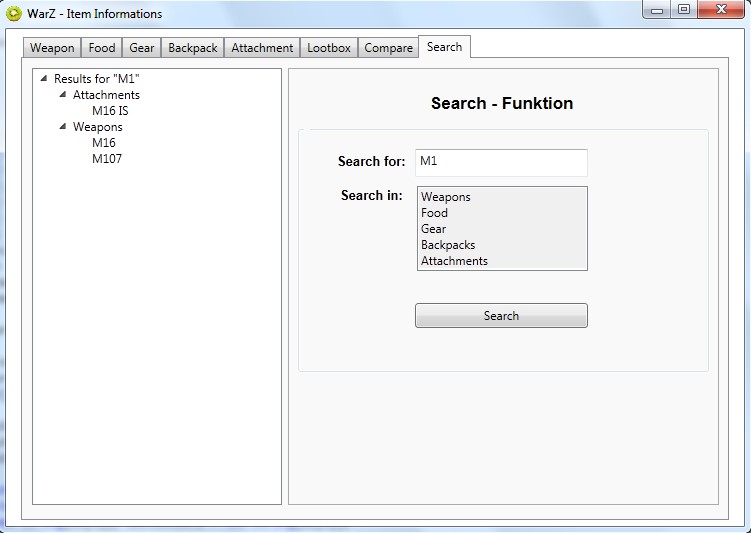
Task: Maximize the WarZ window
Action: 685,10
